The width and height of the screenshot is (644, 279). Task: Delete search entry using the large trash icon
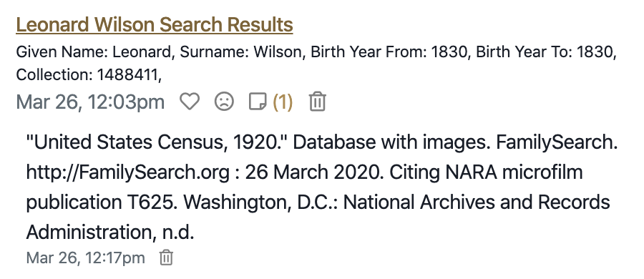(318, 102)
